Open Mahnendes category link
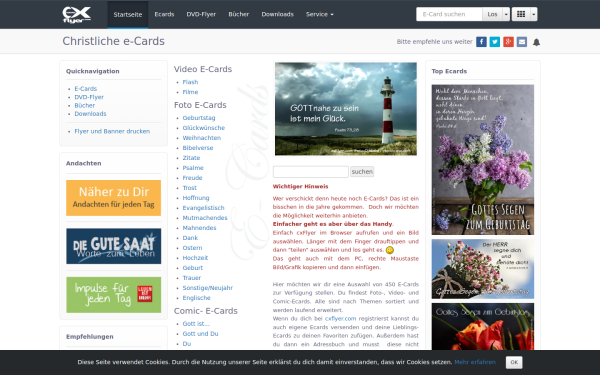Image resolution: width=600 pixels, height=375 pixels. (199, 228)
